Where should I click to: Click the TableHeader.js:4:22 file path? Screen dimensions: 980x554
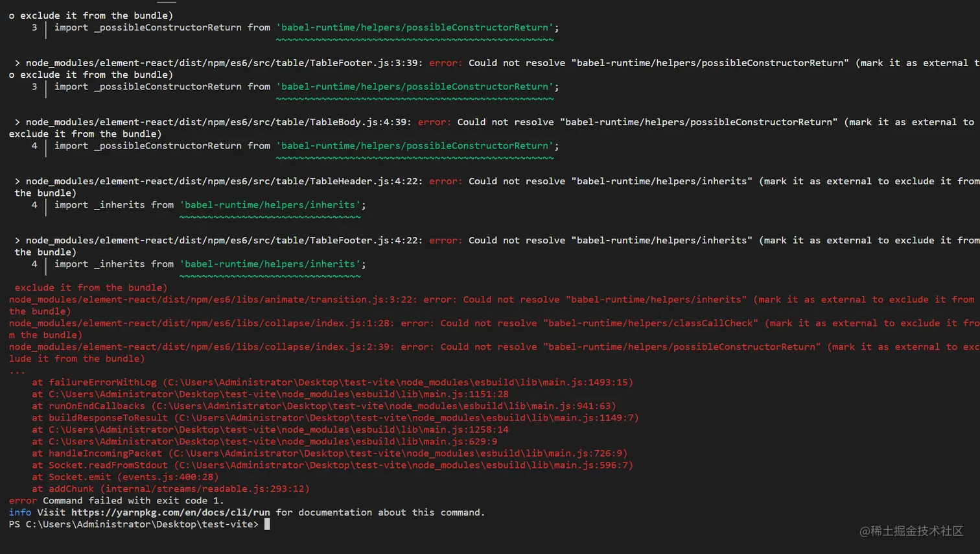tap(224, 181)
